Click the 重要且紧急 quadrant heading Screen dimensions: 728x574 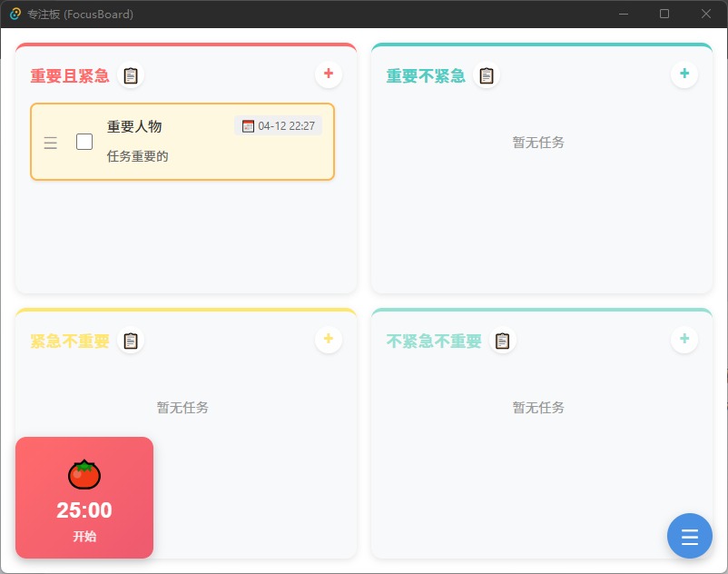(70, 75)
